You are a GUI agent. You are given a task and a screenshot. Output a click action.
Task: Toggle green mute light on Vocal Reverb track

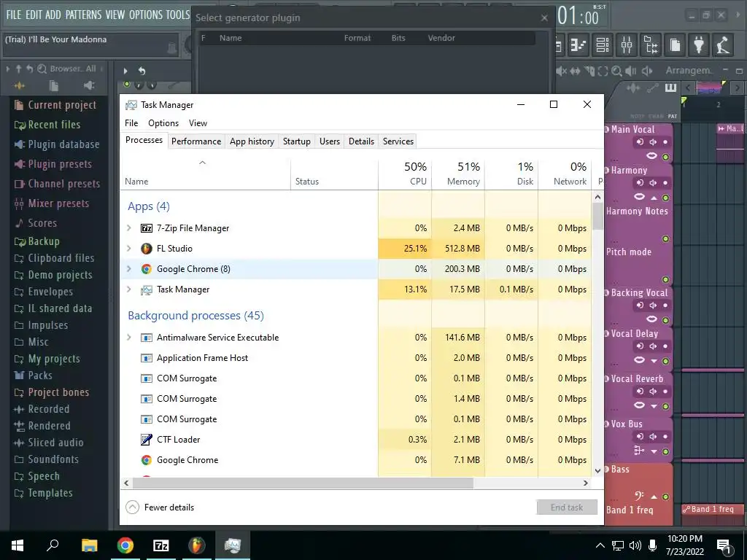[x=665, y=406]
